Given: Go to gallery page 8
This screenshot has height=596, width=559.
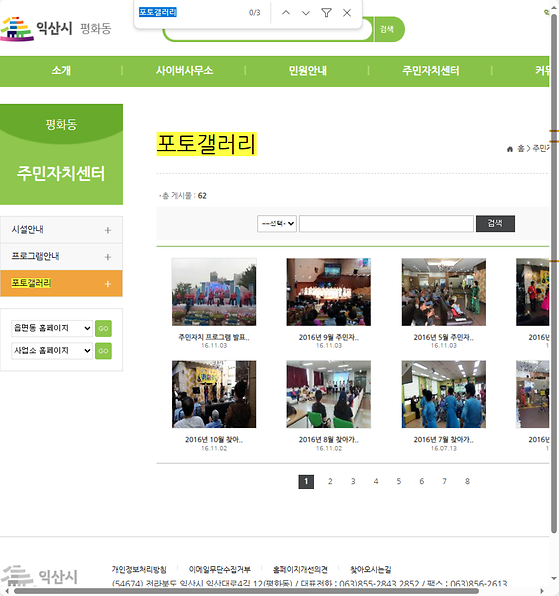Looking at the screenshot, I should click(467, 481).
